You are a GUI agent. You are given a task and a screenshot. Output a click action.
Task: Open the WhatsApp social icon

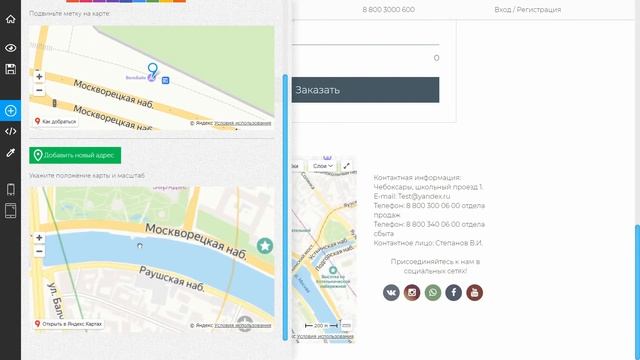(433, 292)
